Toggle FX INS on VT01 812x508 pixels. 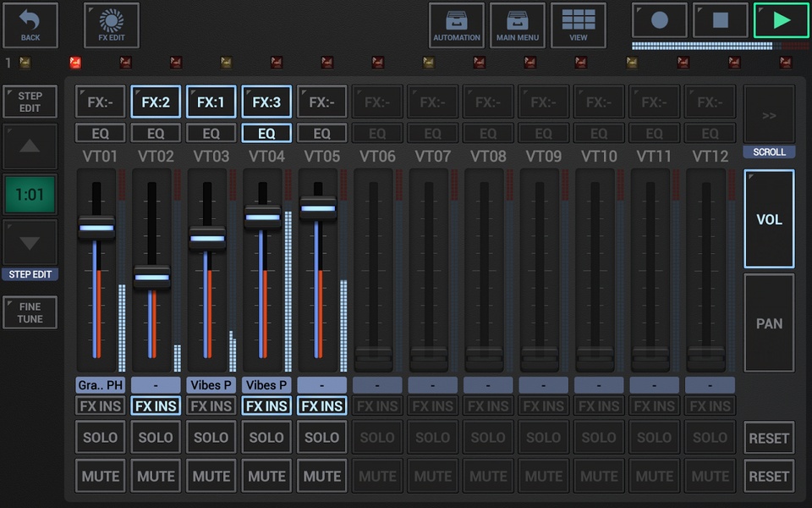(x=101, y=406)
